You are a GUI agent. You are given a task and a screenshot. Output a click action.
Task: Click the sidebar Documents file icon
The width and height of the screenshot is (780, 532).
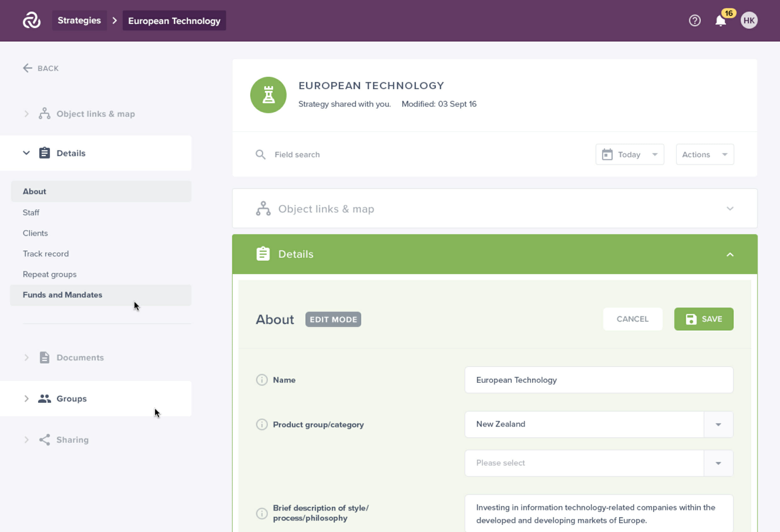point(44,357)
